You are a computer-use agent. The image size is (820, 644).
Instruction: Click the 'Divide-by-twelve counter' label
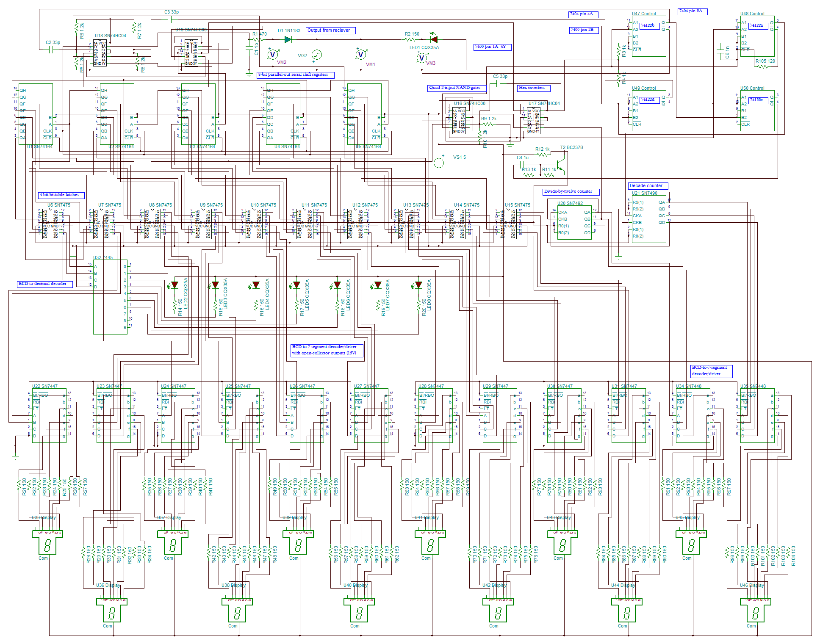571,192
